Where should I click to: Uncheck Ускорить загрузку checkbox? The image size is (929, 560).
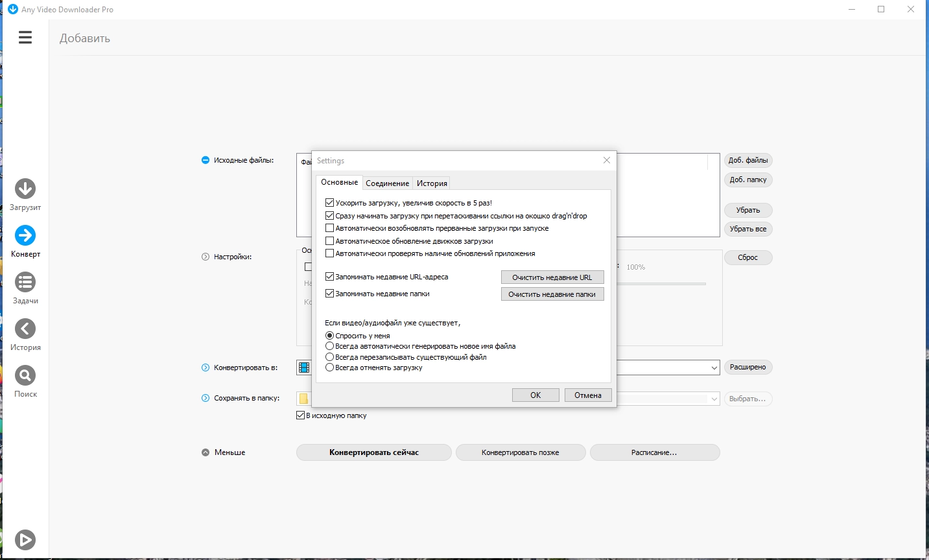click(x=329, y=203)
